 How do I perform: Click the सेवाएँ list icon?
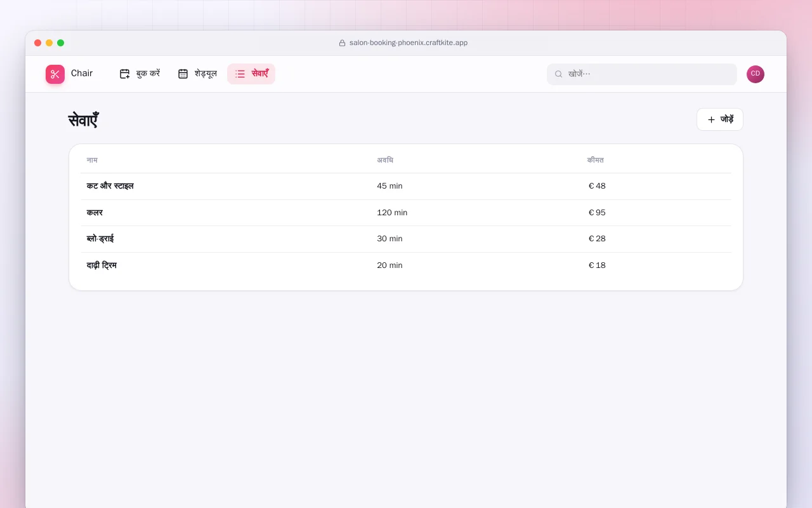click(x=240, y=74)
